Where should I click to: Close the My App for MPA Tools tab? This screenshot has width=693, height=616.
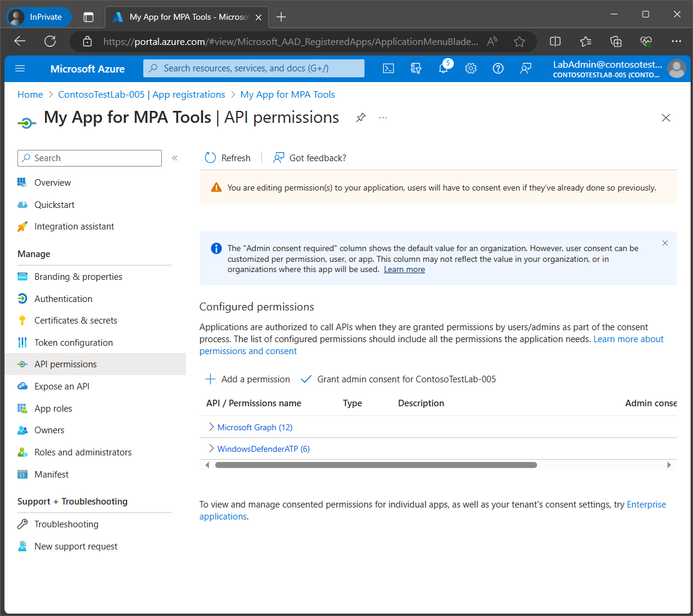258,17
